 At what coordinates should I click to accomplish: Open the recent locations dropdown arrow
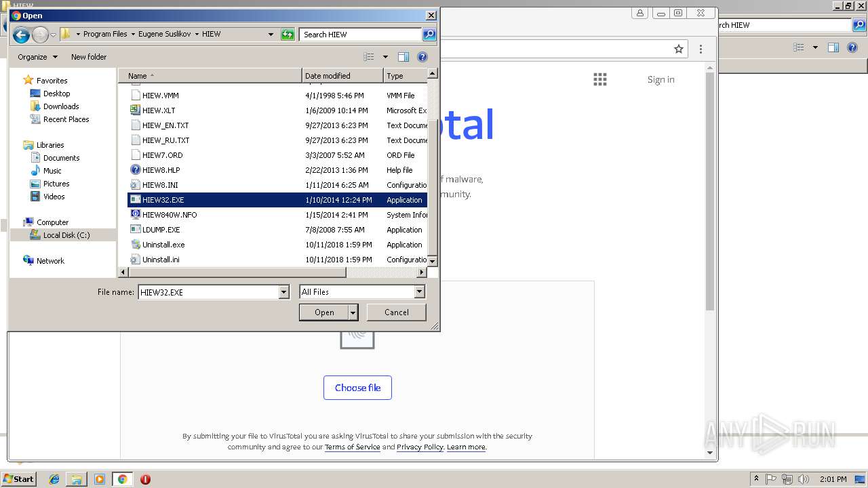coord(53,35)
